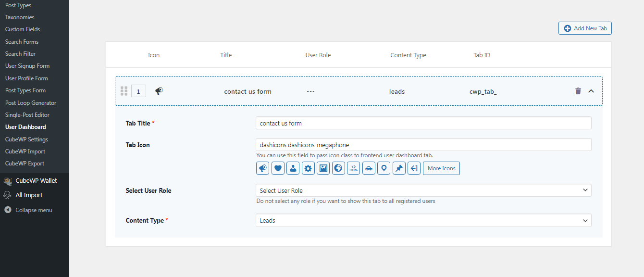The width and height of the screenshot is (644, 277).
Task: Open the Content Type dropdown showing Leads
Action: point(423,220)
